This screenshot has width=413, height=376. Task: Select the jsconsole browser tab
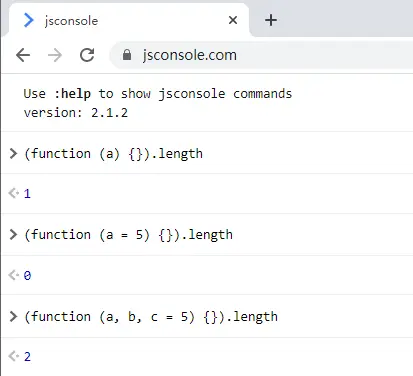click(127, 20)
